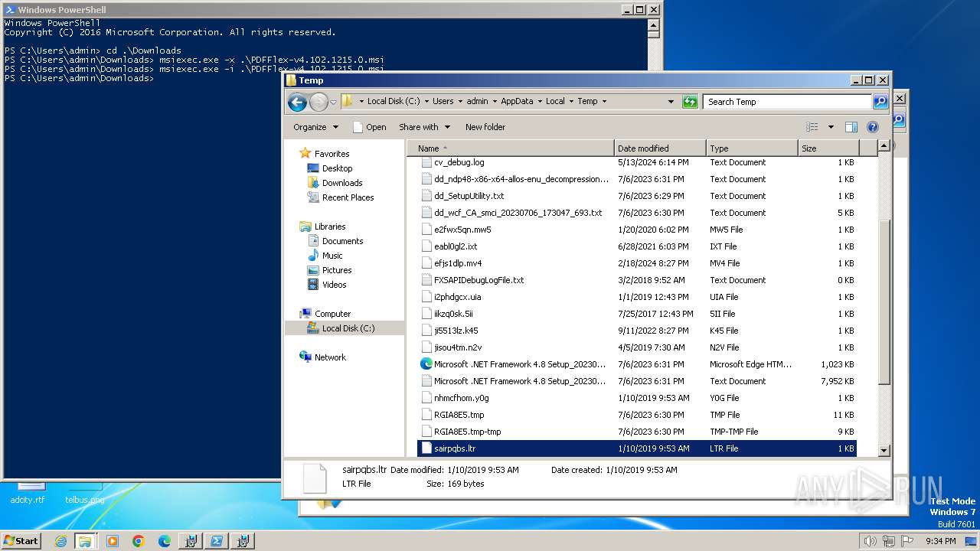Select file dd_SetupUtility.txt
980x551 pixels.
tap(469, 196)
